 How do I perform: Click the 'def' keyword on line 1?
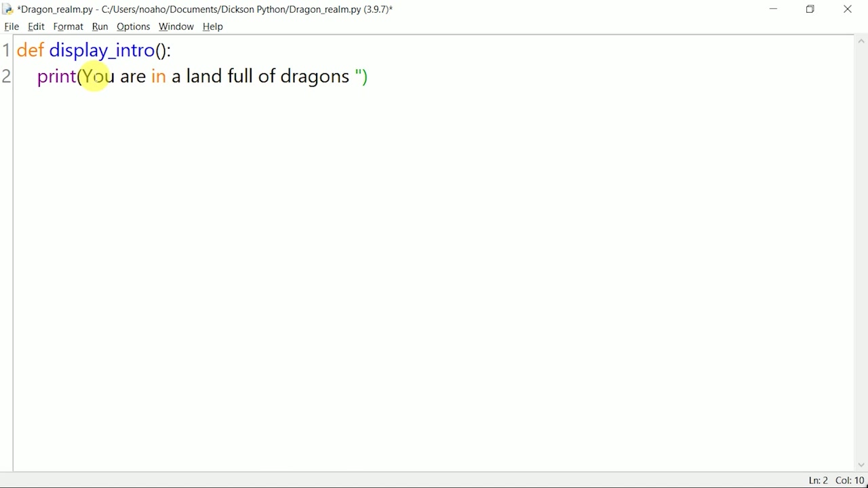pos(31,50)
